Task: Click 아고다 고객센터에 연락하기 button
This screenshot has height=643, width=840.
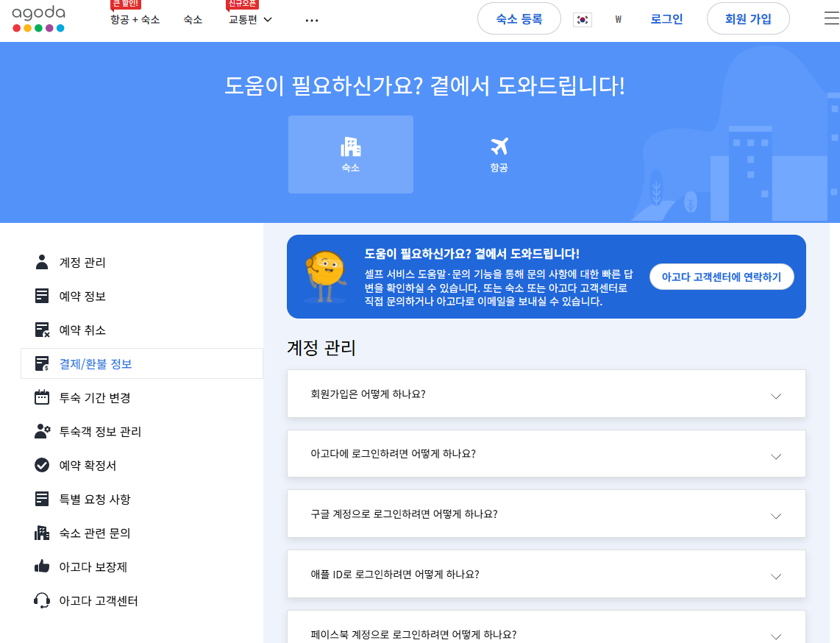Action: click(722, 277)
